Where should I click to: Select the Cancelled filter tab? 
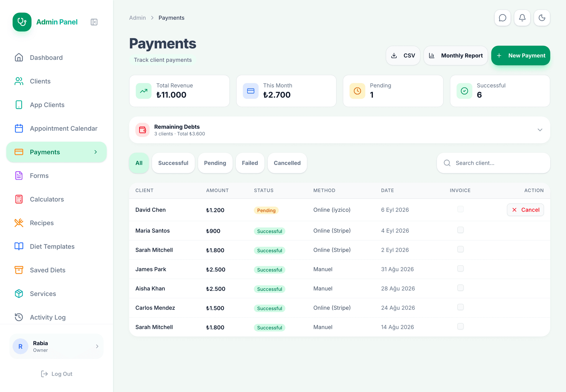287,163
